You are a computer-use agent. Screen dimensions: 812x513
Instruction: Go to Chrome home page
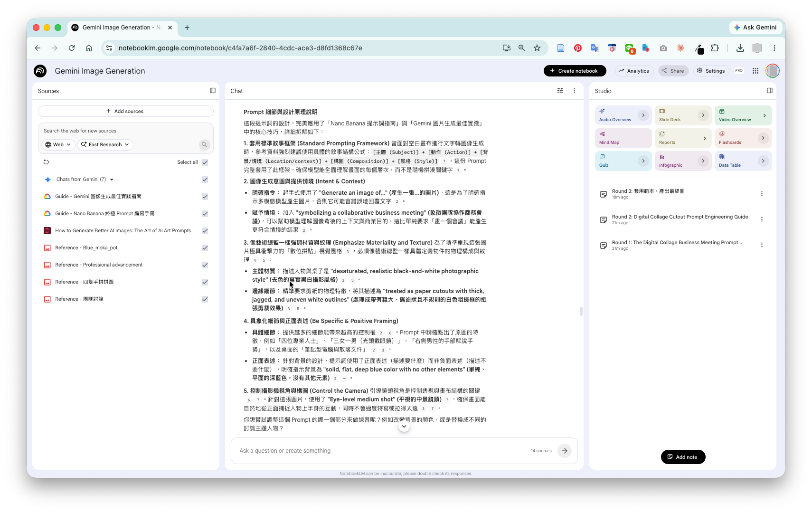coord(89,48)
